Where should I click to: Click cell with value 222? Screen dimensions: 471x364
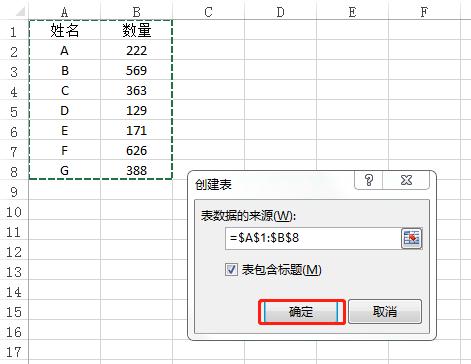coord(136,50)
